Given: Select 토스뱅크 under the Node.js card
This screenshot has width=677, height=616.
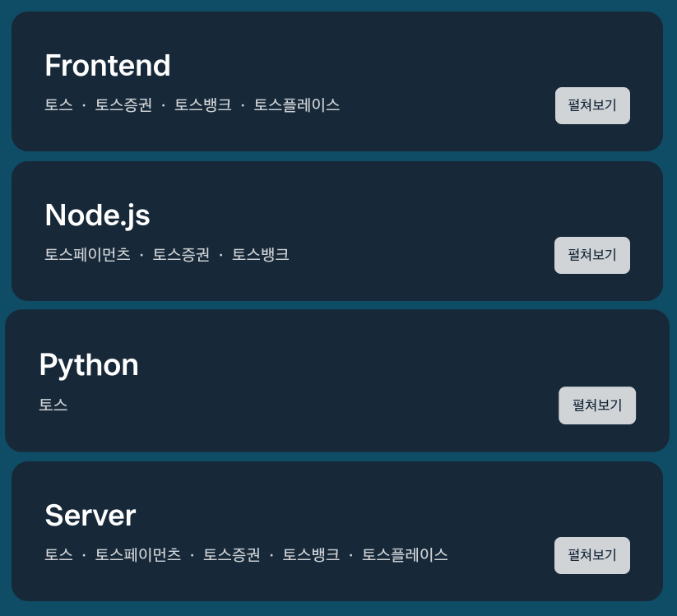Looking at the screenshot, I should [260, 254].
